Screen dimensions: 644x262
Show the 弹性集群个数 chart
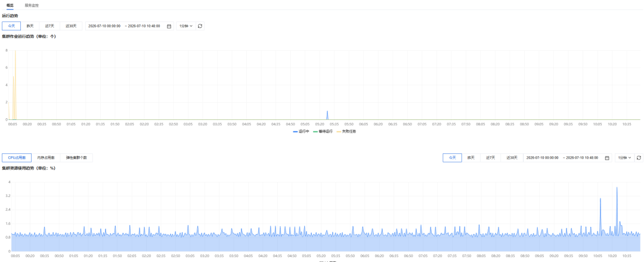[x=76, y=158]
